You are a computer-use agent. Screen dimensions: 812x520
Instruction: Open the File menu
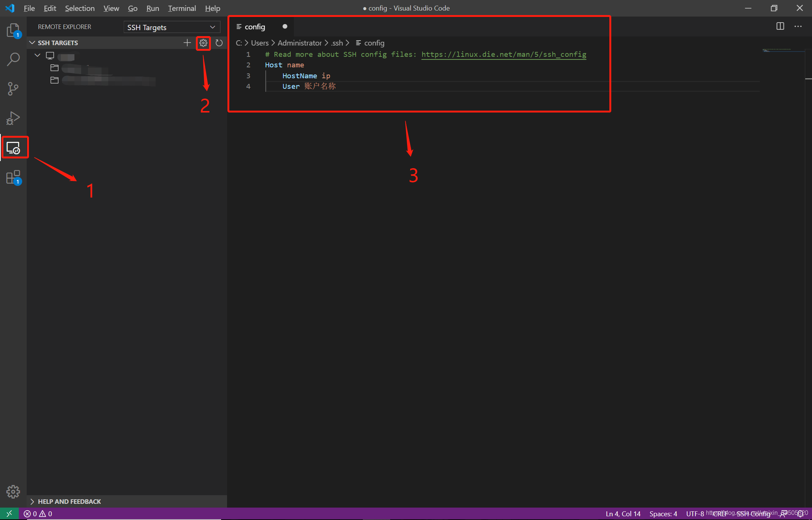click(29, 8)
